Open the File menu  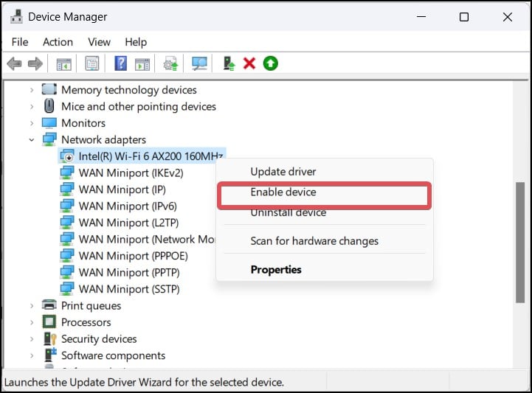click(x=20, y=42)
